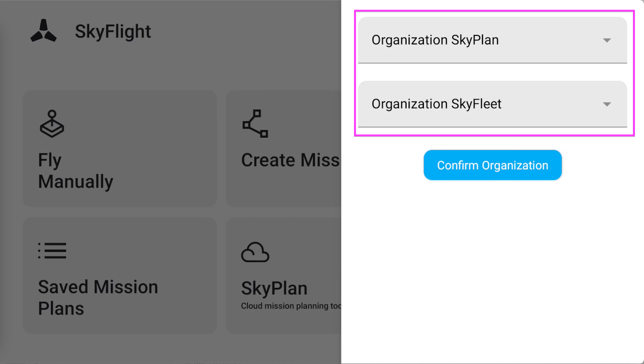Open the SkyPlan cloud planning card
644x364 pixels.
(284, 276)
